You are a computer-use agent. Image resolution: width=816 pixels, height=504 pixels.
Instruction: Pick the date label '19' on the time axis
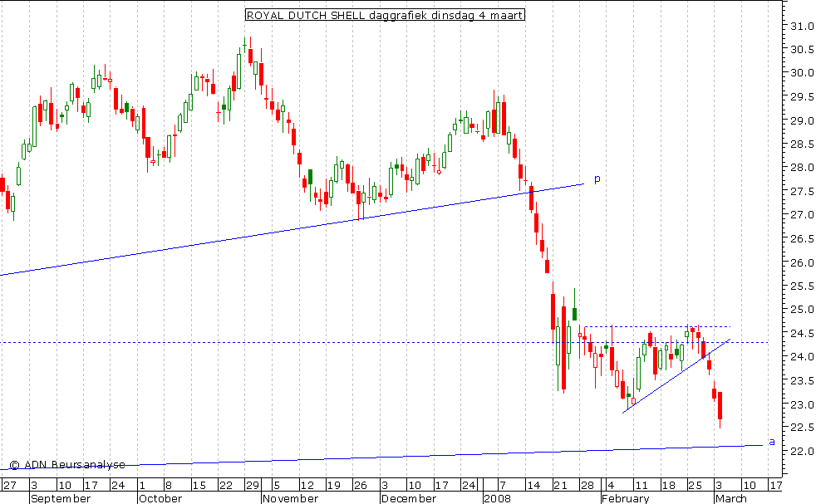pyautogui.click(x=333, y=485)
